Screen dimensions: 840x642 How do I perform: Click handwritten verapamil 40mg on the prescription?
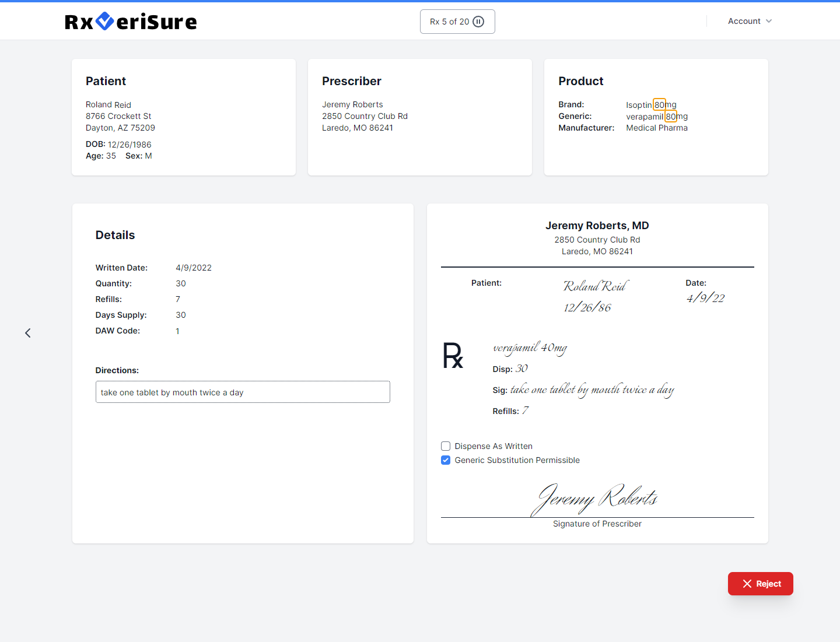530,348
